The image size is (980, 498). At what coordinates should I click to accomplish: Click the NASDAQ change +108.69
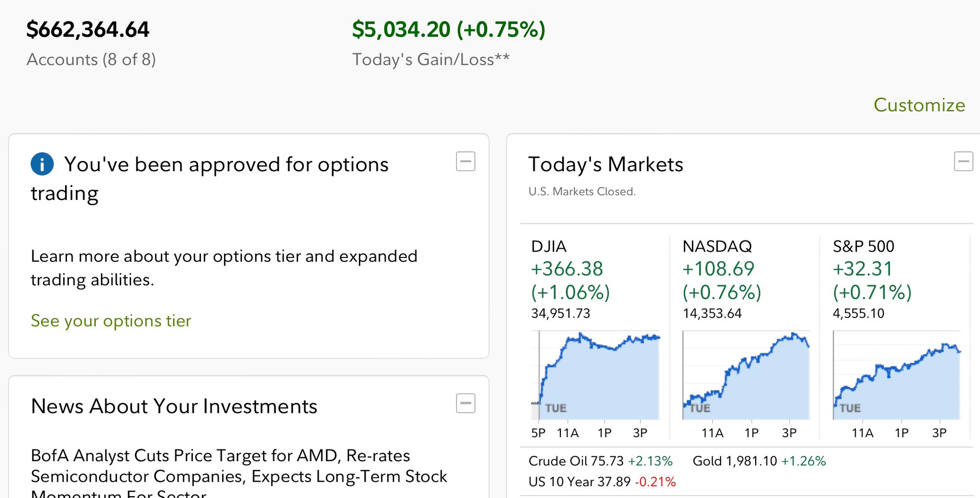[718, 269]
